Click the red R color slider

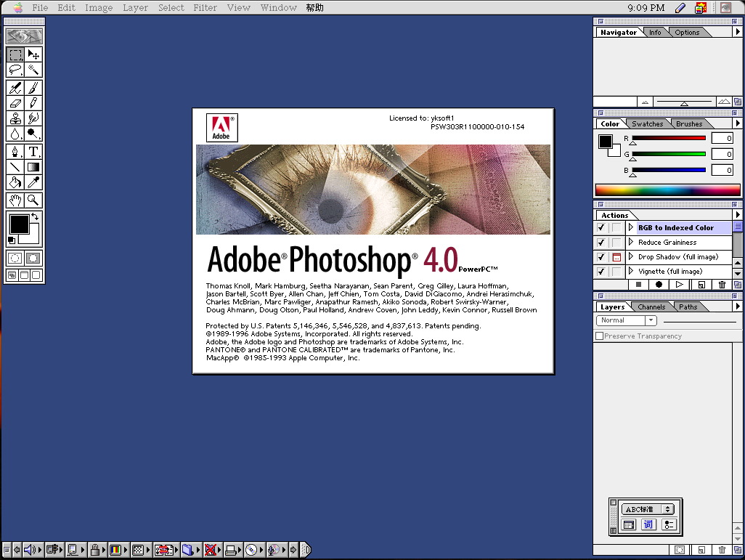point(669,138)
